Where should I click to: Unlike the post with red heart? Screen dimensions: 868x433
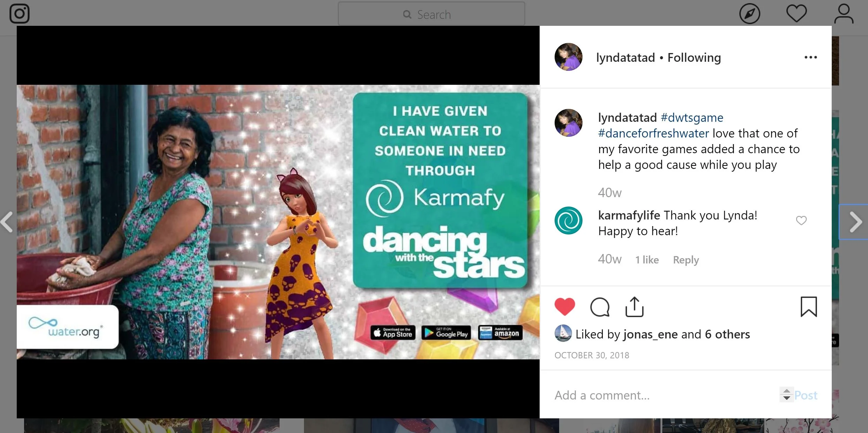565,307
